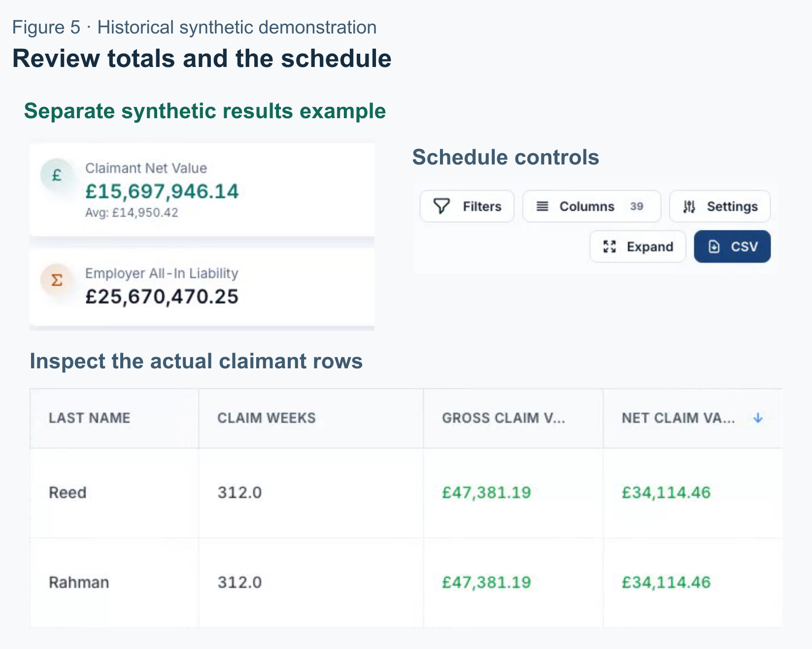Click the Expand corners icon
The width and height of the screenshot is (812, 649).
point(609,247)
